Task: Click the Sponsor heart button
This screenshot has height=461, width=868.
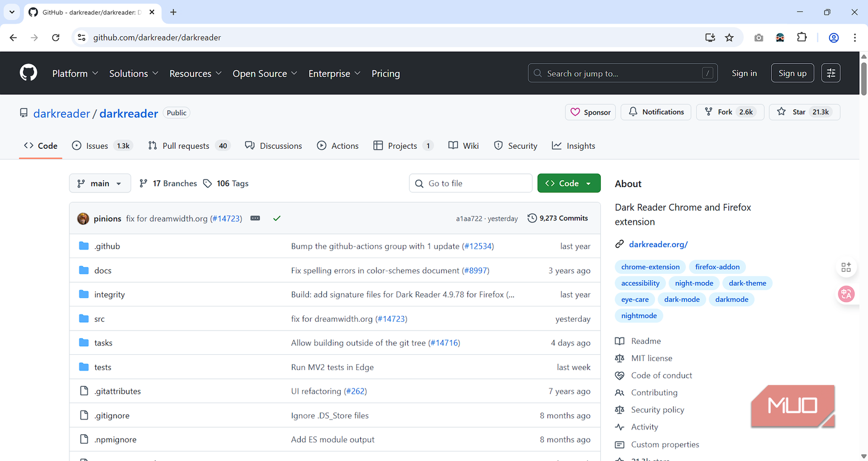Action: (x=590, y=112)
